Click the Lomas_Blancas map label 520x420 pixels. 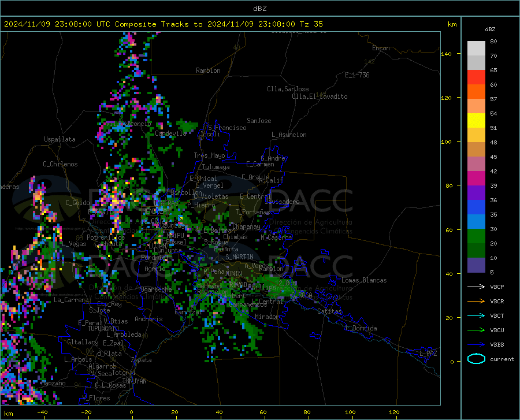pyautogui.click(x=364, y=280)
